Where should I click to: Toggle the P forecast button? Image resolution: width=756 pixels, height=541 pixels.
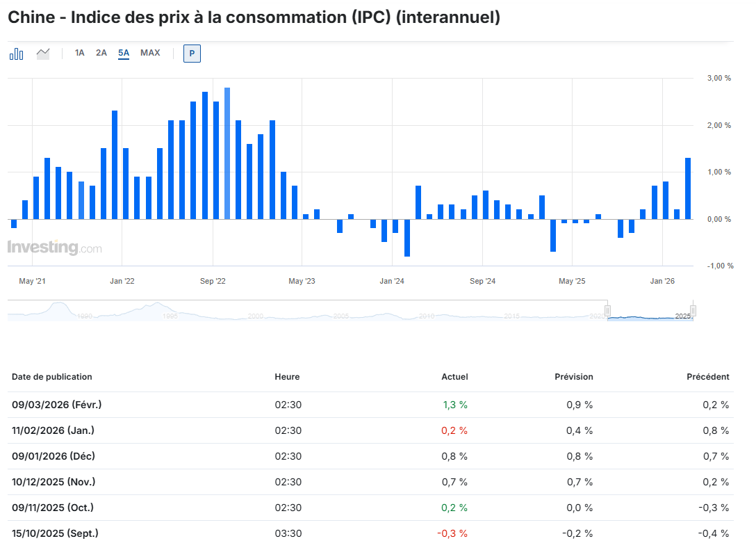192,54
